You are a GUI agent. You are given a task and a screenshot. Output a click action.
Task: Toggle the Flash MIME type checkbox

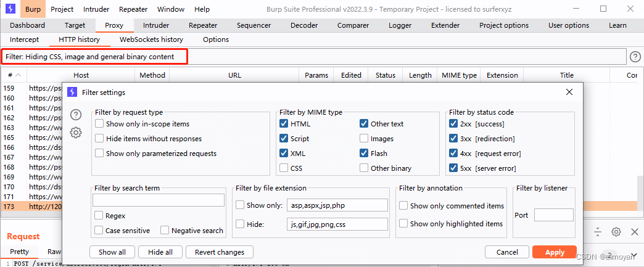point(364,154)
